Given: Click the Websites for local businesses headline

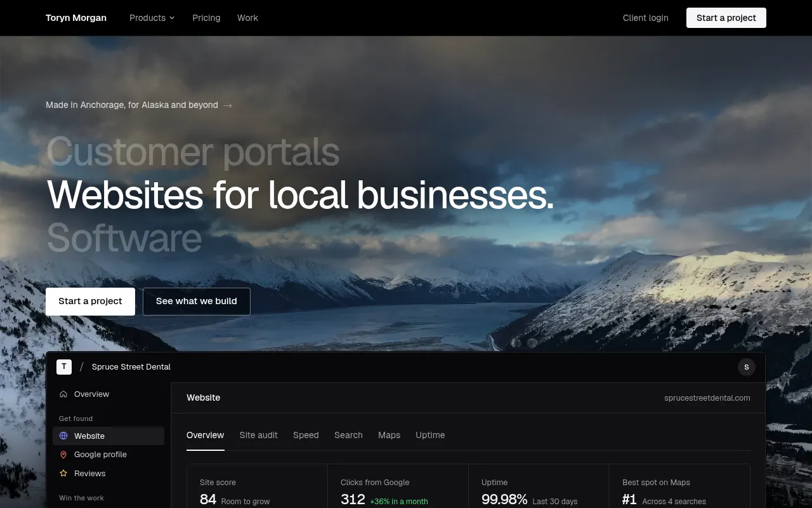Looking at the screenshot, I should (x=300, y=194).
